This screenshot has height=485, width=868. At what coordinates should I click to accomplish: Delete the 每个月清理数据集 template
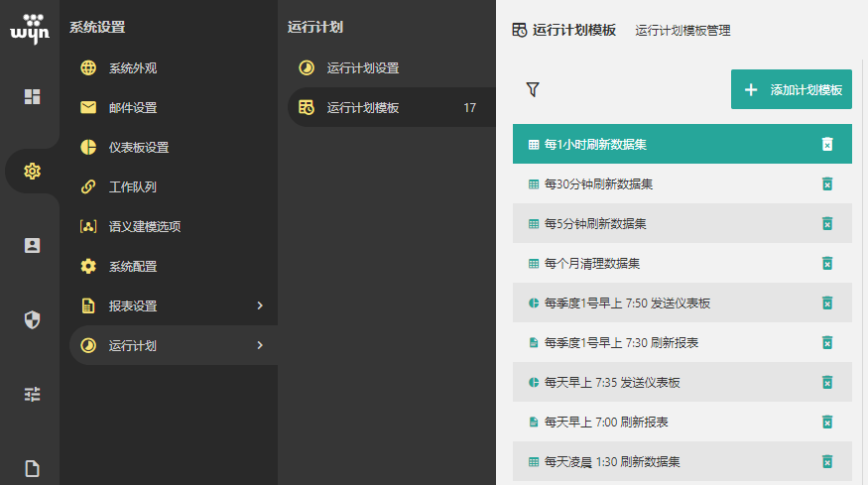pos(827,263)
